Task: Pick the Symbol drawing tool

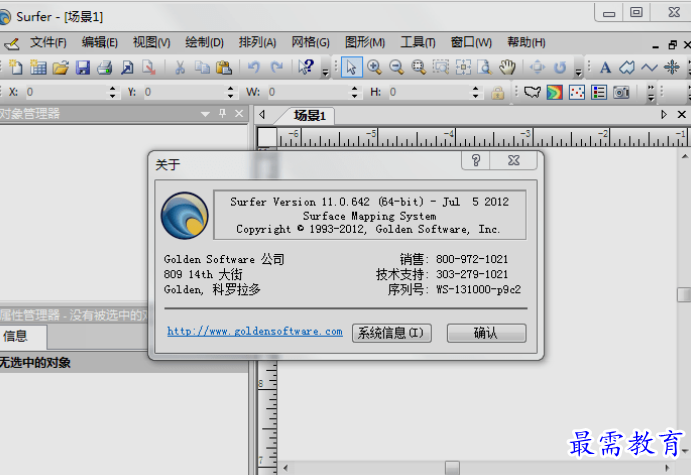Action: coord(672,67)
